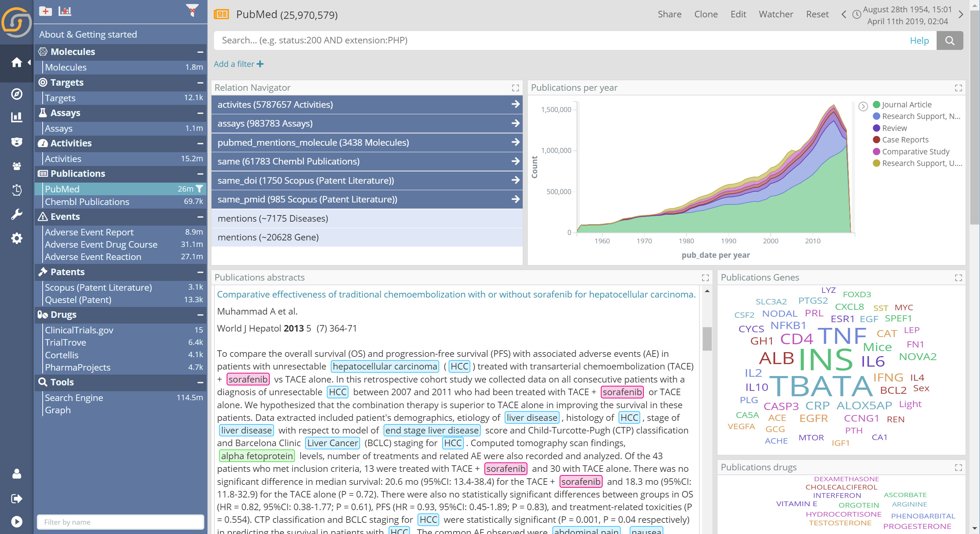980x534 pixels.
Task: Select the bar chart icon in sidebar
Action: [x=17, y=117]
